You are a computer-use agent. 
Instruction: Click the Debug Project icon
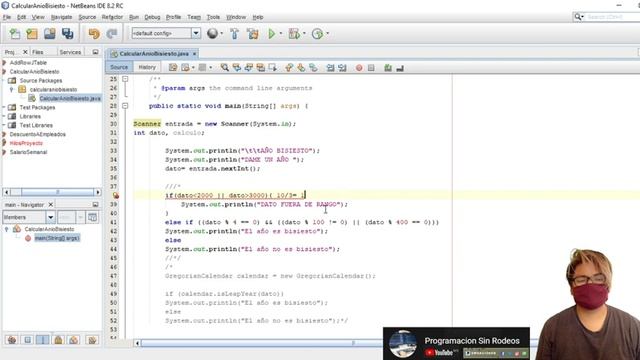point(294,33)
